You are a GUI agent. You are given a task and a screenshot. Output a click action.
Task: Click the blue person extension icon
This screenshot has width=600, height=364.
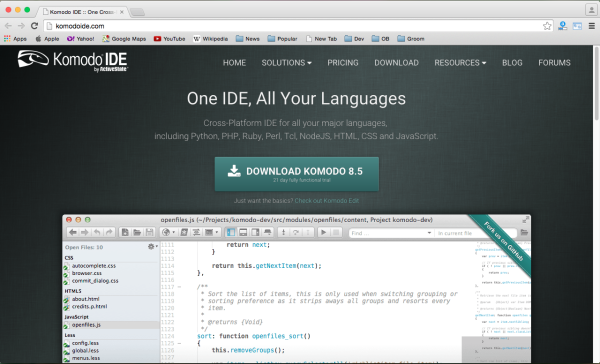pos(562,26)
